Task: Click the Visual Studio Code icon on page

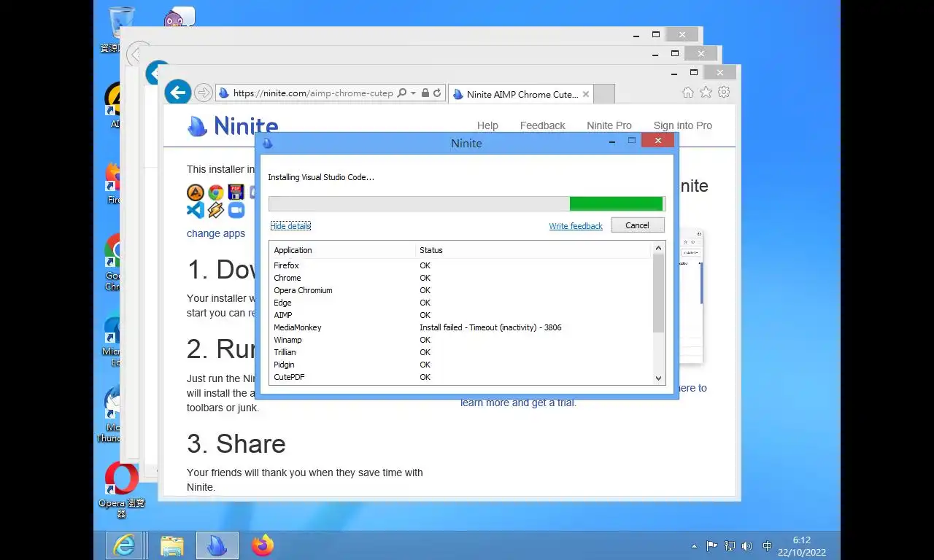Action: [x=196, y=211]
